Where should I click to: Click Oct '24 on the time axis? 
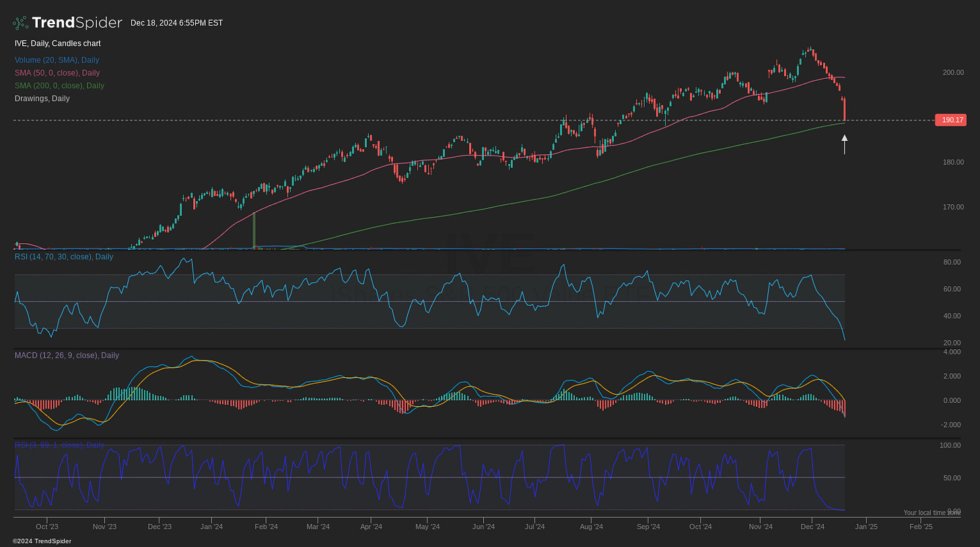click(701, 526)
